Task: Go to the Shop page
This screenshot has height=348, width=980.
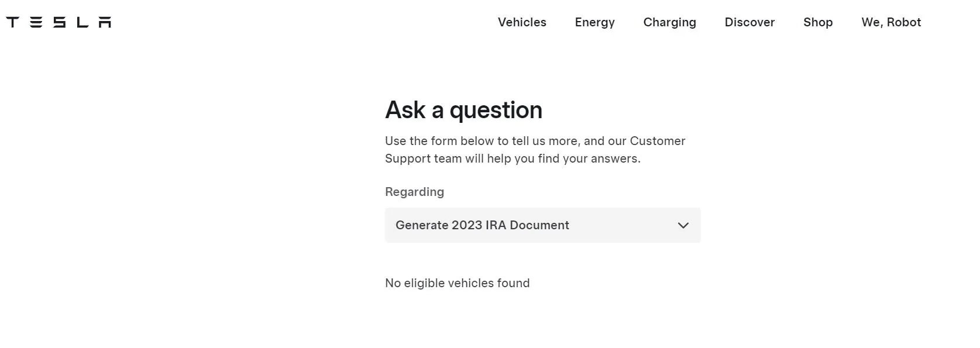Action: point(818,22)
